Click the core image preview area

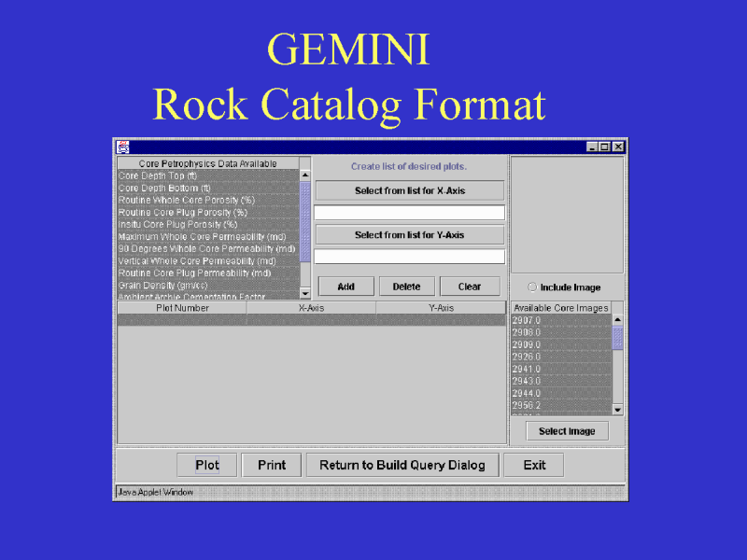pyautogui.click(x=567, y=216)
